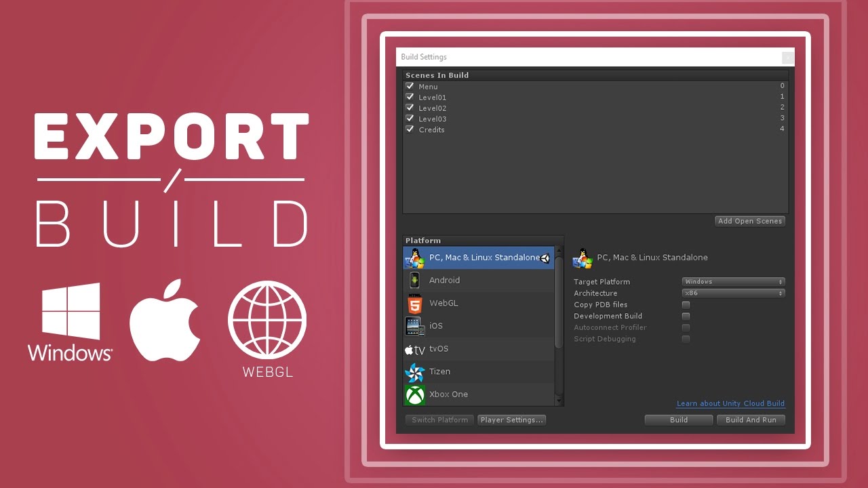Click the Scenes In Build header
868x488 pixels.
[x=437, y=75]
